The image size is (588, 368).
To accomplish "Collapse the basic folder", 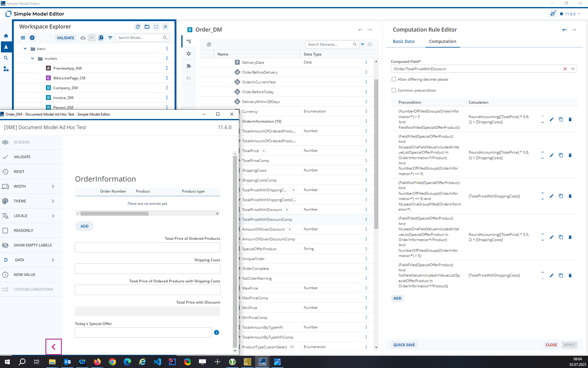I will pyautogui.click(x=25, y=48).
